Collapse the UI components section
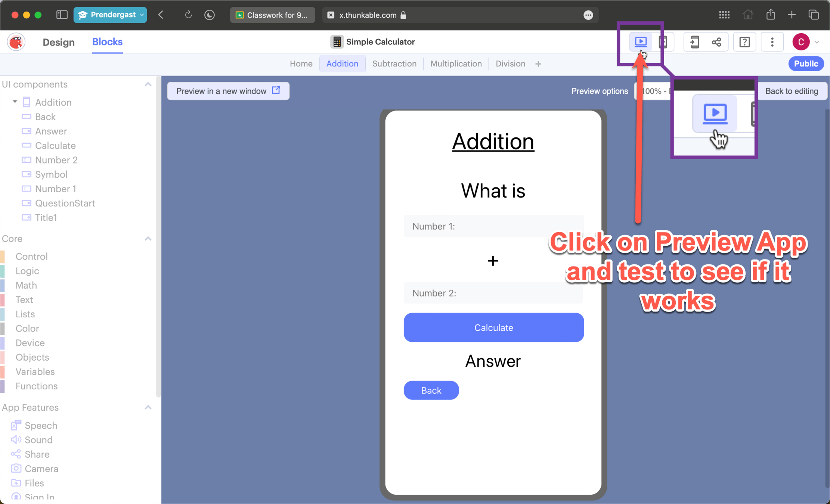Viewport: 830px width, 504px height. click(148, 84)
